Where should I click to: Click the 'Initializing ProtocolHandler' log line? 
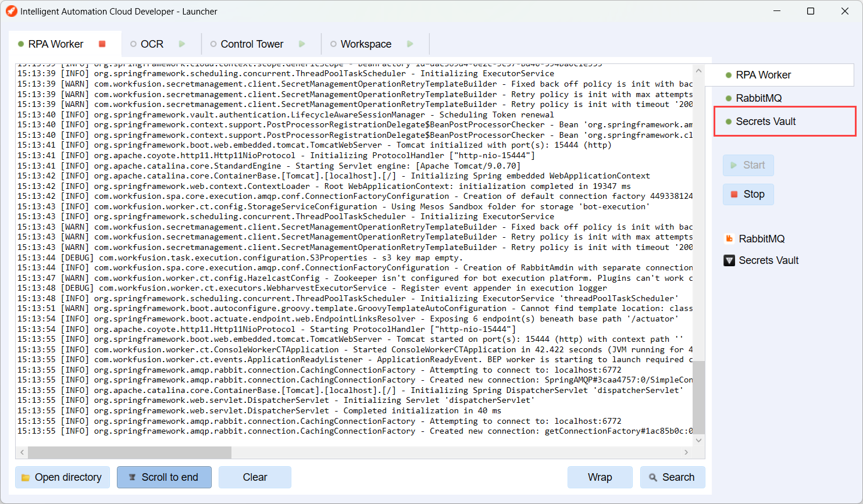pyautogui.click(x=276, y=155)
